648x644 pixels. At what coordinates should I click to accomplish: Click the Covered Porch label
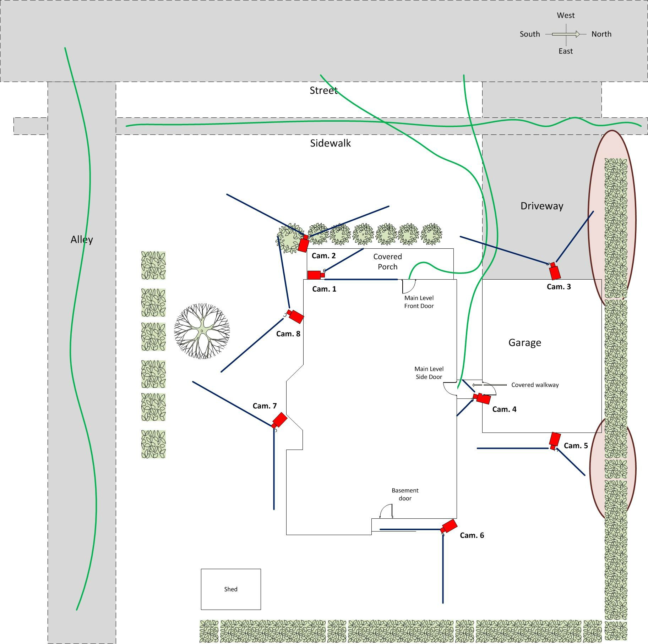point(387,262)
